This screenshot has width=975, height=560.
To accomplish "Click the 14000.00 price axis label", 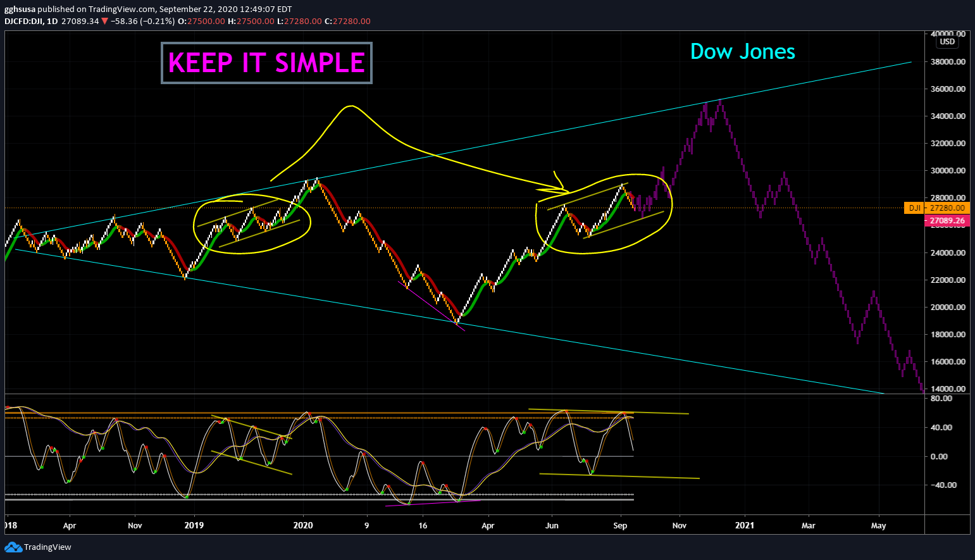I will click(x=947, y=389).
